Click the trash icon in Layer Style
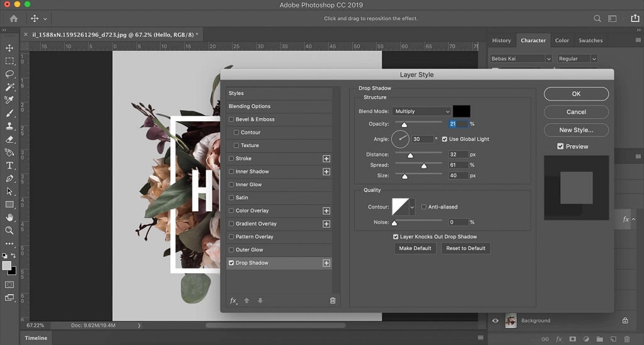The height and width of the screenshot is (345, 644). (x=333, y=300)
